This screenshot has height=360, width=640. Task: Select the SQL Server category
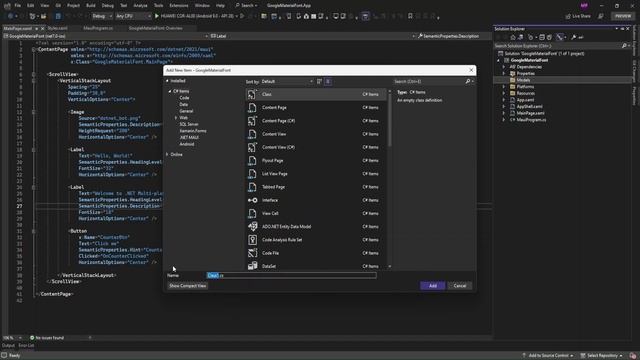click(x=189, y=124)
